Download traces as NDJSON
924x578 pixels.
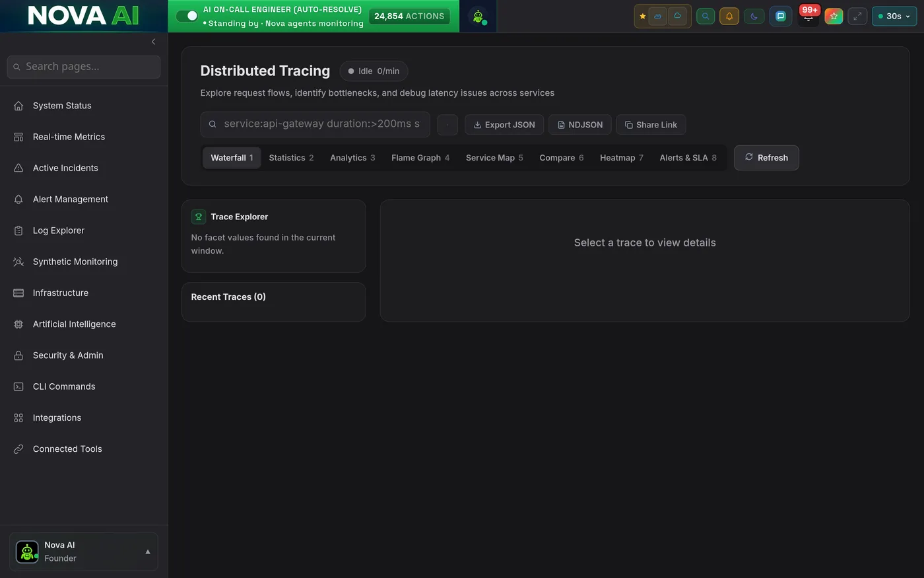pyautogui.click(x=580, y=125)
